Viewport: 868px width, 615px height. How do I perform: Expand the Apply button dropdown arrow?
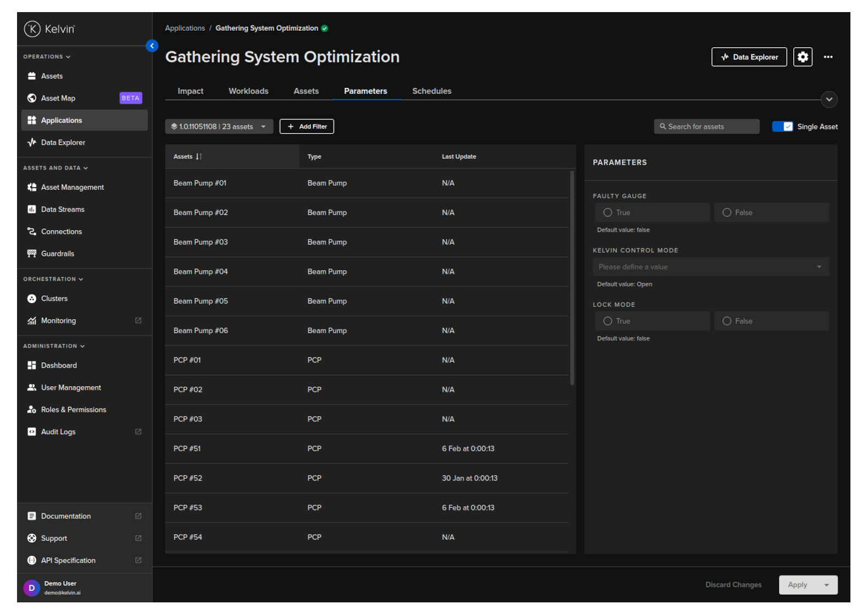pos(826,585)
